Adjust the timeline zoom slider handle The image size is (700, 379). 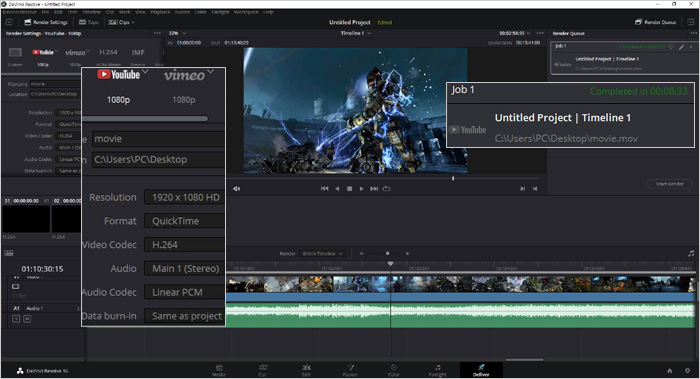pos(388,254)
